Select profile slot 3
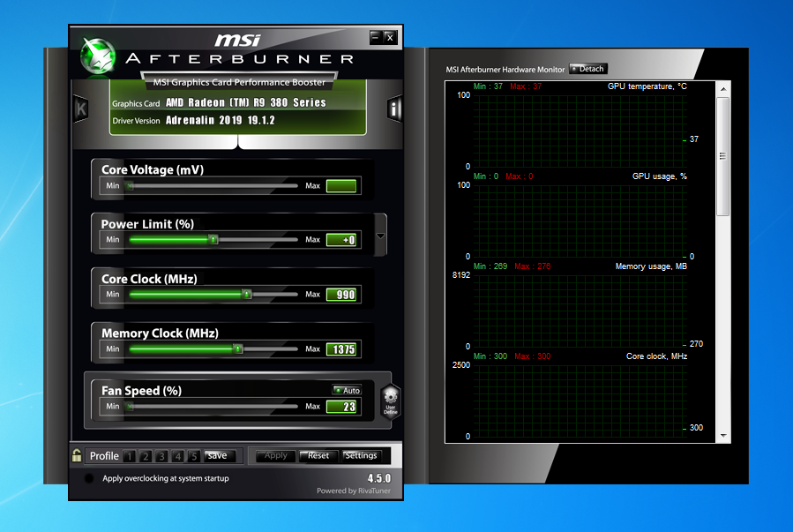The height and width of the screenshot is (532, 793). 161,456
